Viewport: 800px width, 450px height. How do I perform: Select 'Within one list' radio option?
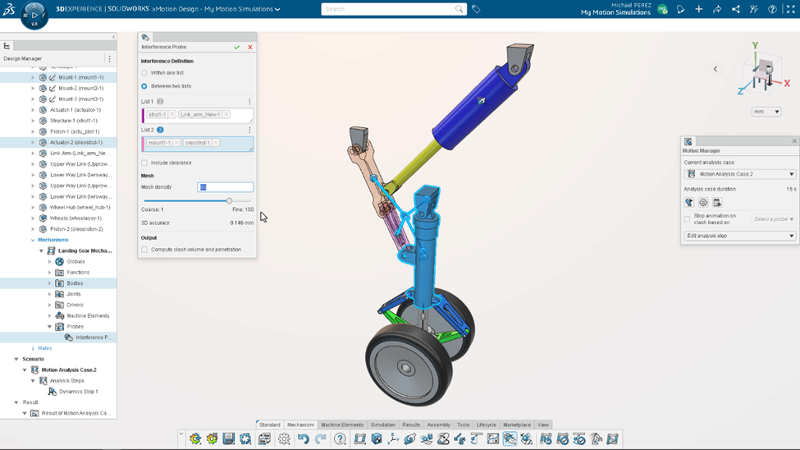click(x=144, y=73)
